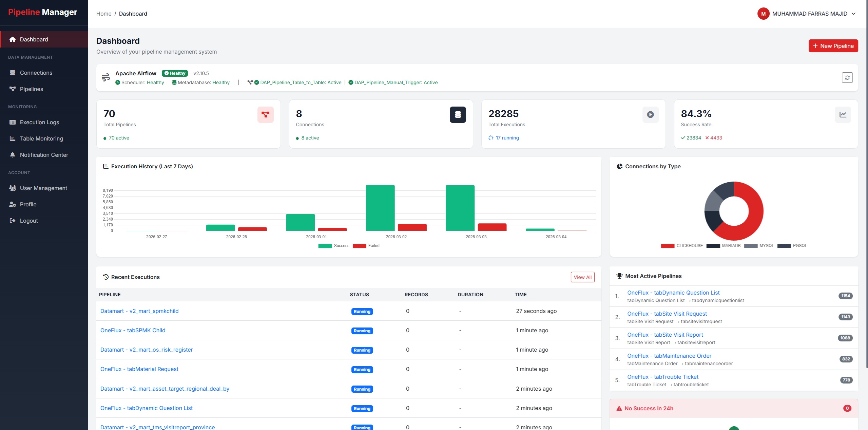The width and height of the screenshot is (868, 430).
Task: Click the Airflow refresh icon button
Action: tap(847, 78)
